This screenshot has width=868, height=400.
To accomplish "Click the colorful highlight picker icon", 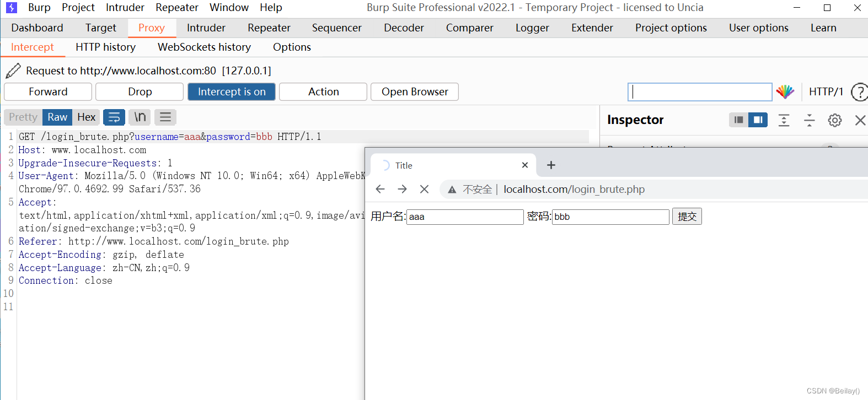I will tap(785, 92).
